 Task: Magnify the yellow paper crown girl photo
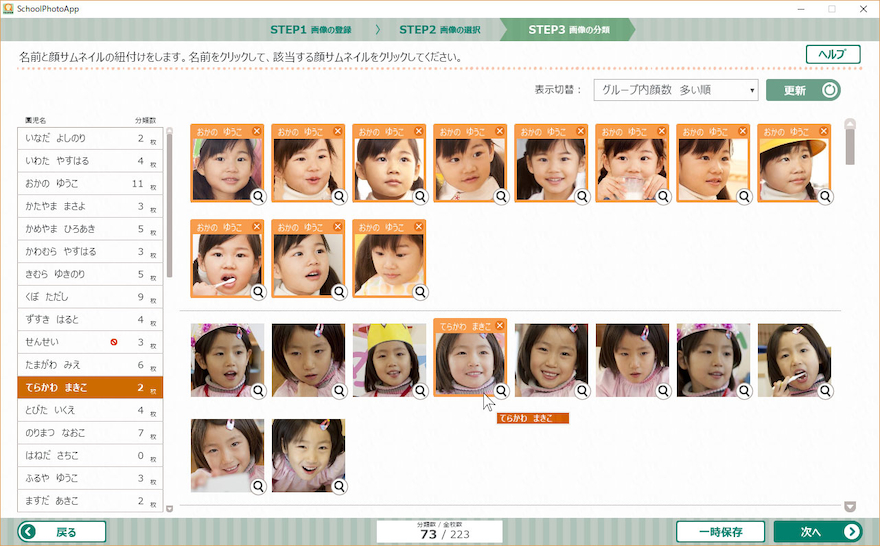pyautogui.click(x=420, y=391)
